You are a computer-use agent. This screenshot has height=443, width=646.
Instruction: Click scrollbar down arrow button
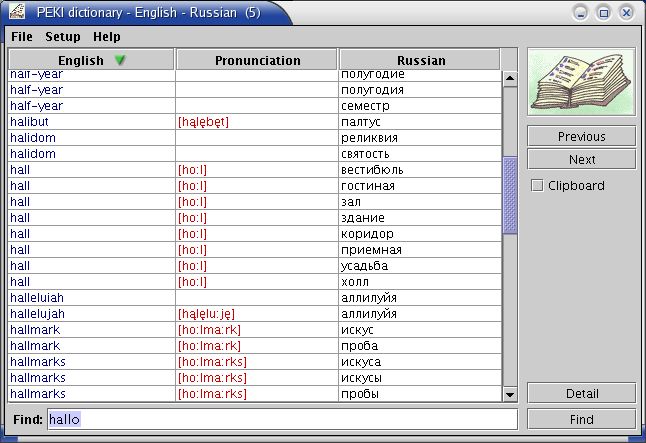[510, 394]
